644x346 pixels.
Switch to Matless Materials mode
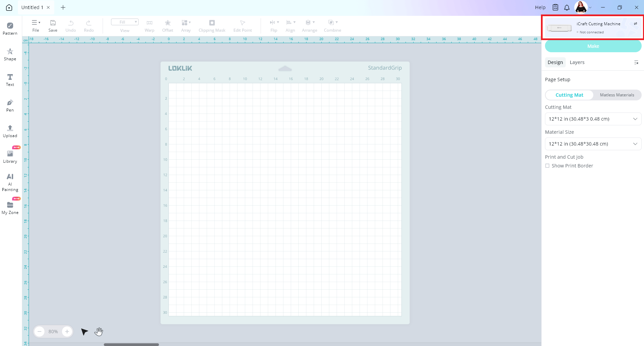click(x=617, y=95)
